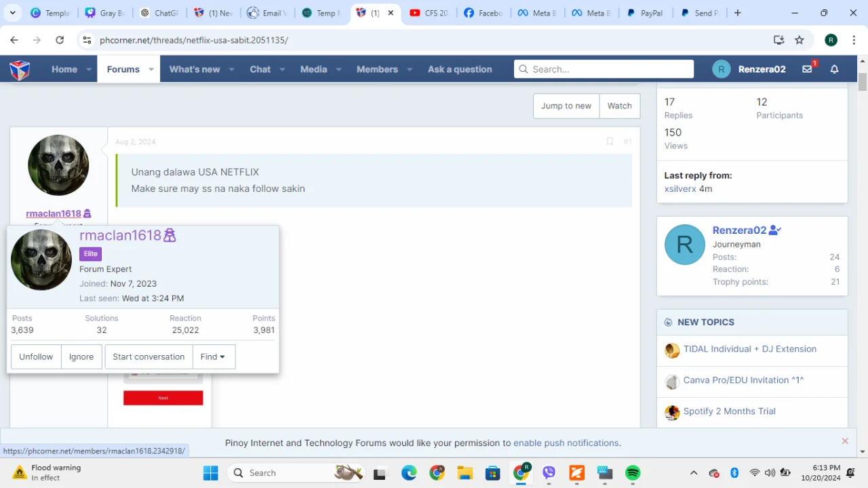Go to the Home nav item
868x488 pixels.
[x=64, y=69]
